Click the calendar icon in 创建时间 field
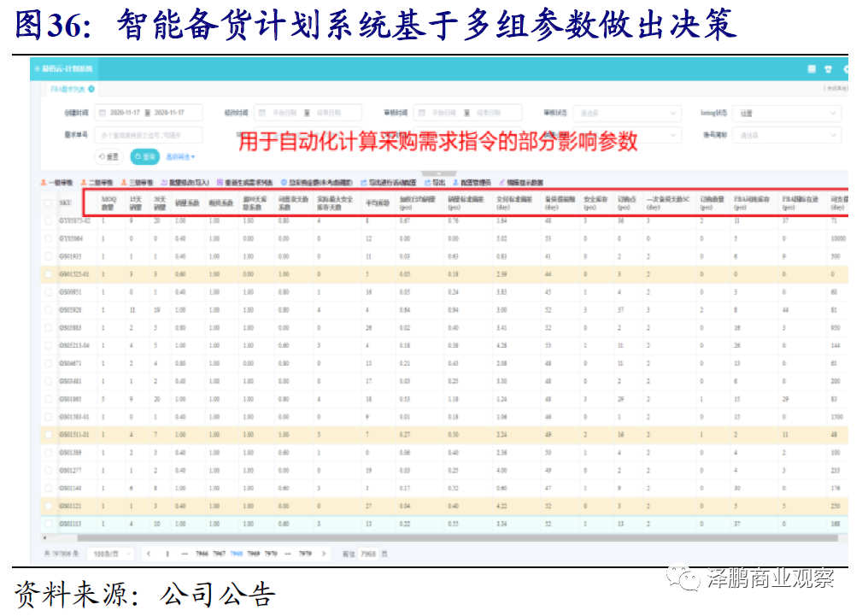Viewport: 862px width, 616px height. [102, 113]
